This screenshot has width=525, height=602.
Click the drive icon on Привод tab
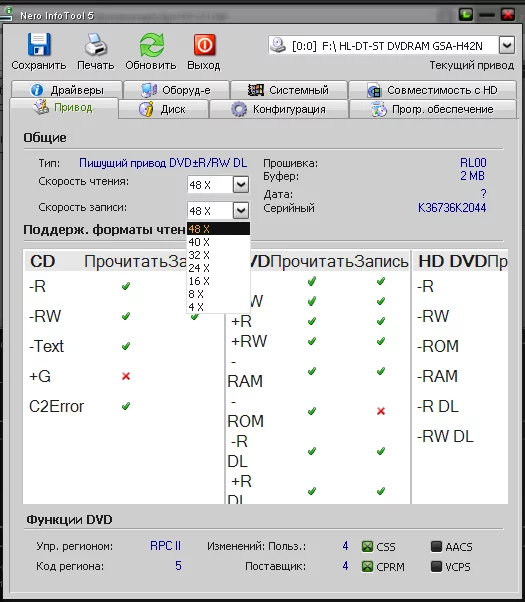41,108
